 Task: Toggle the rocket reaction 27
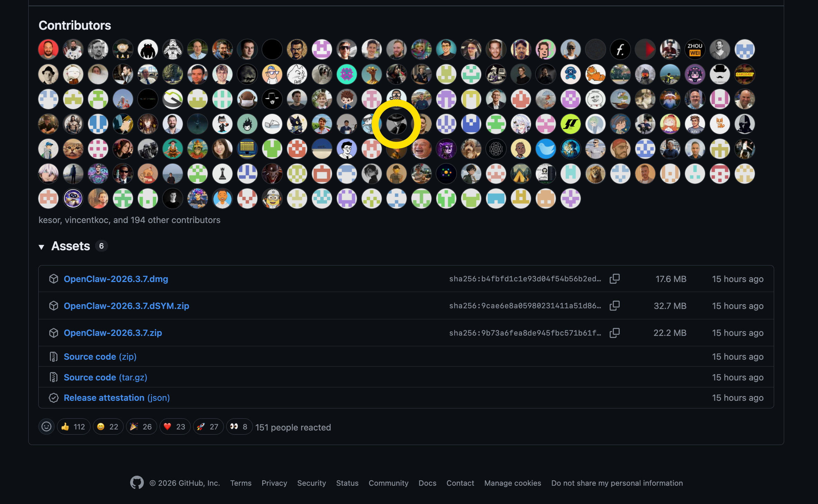208,427
